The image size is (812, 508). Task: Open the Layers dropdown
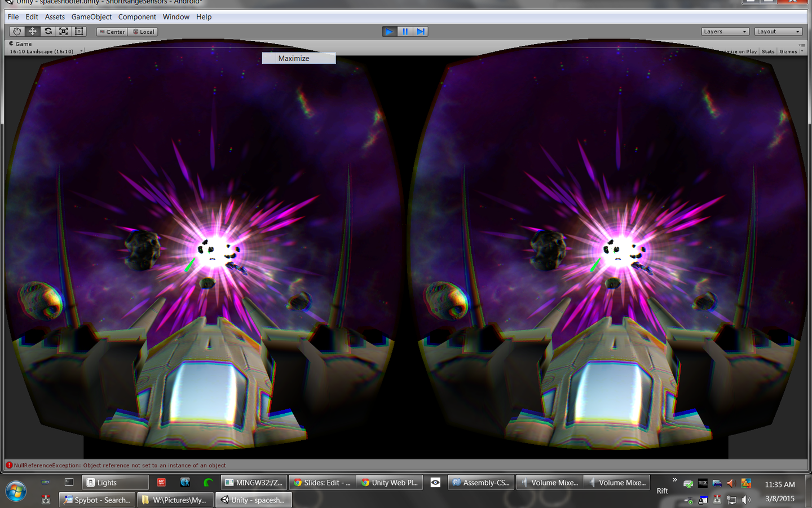click(725, 32)
